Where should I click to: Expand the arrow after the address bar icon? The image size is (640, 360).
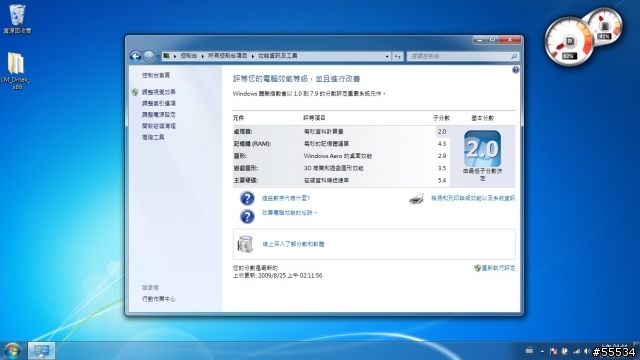click(x=175, y=56)
